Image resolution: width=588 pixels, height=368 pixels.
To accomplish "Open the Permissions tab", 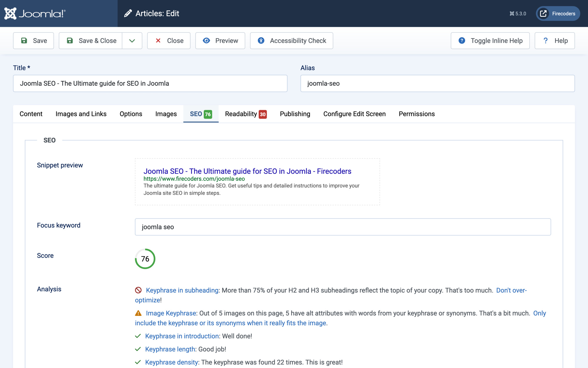I will 417,114.
